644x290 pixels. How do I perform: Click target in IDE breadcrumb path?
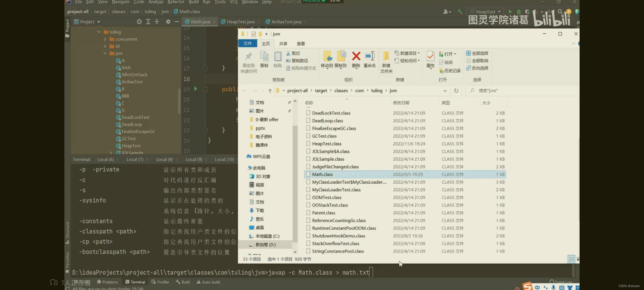(100, 12)
